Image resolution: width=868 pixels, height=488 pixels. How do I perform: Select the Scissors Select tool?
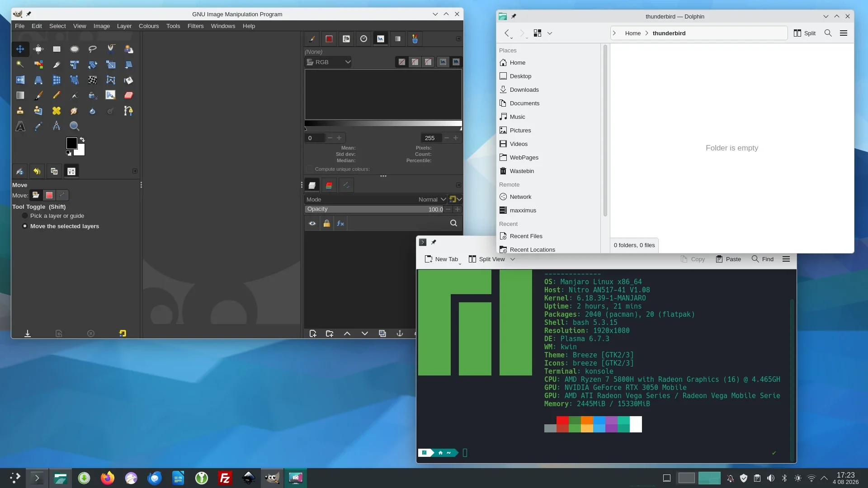tap(111, 49)
